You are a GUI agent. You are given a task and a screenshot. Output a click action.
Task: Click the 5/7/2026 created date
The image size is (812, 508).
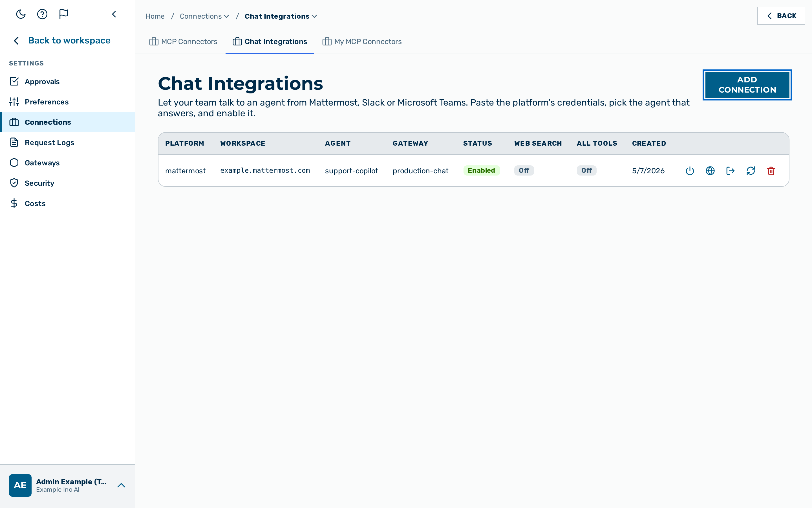[648, 171]
